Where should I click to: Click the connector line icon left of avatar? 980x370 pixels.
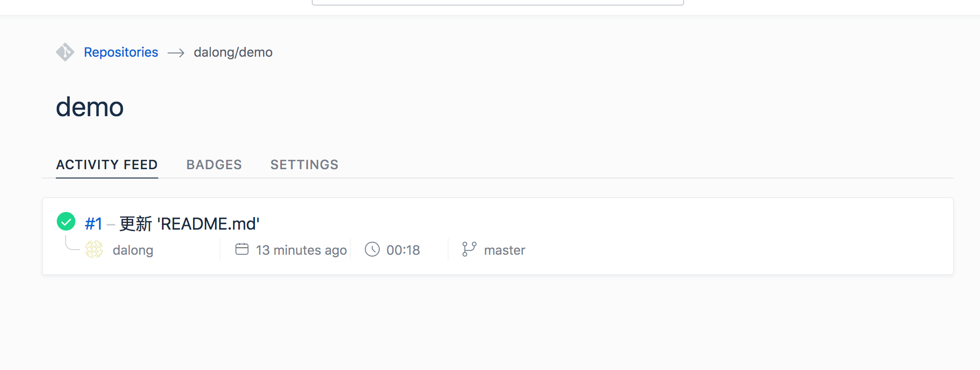point(72,244)
